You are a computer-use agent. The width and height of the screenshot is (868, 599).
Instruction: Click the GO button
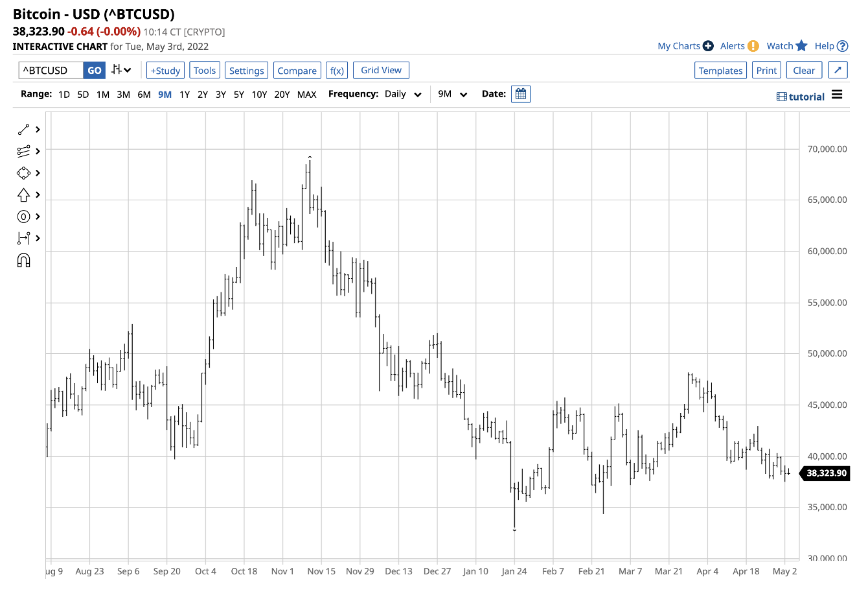pos(95,70)
